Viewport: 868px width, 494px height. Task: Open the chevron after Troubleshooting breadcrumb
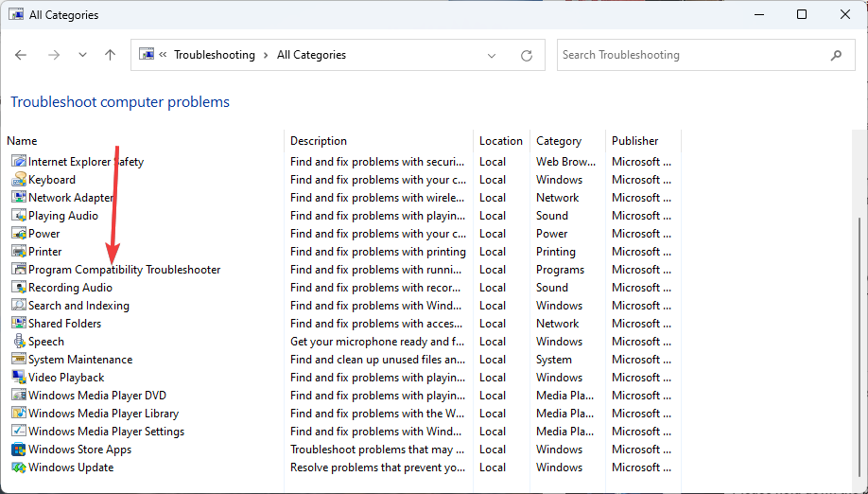pyautogui.click(x=267, y=55)
